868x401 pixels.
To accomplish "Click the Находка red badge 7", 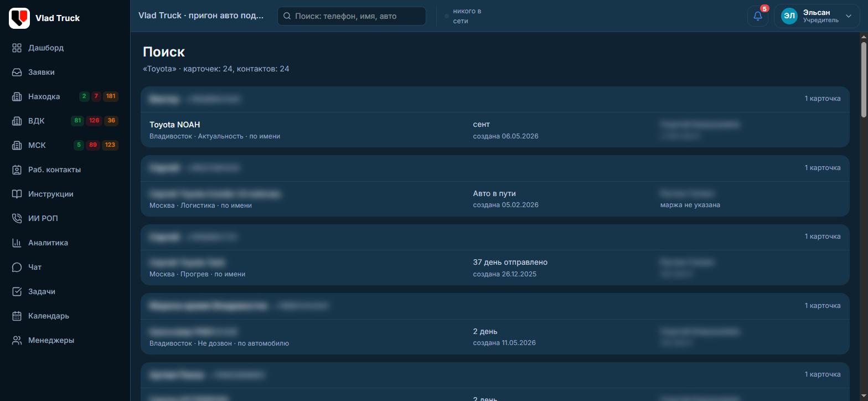I will 96,96.
